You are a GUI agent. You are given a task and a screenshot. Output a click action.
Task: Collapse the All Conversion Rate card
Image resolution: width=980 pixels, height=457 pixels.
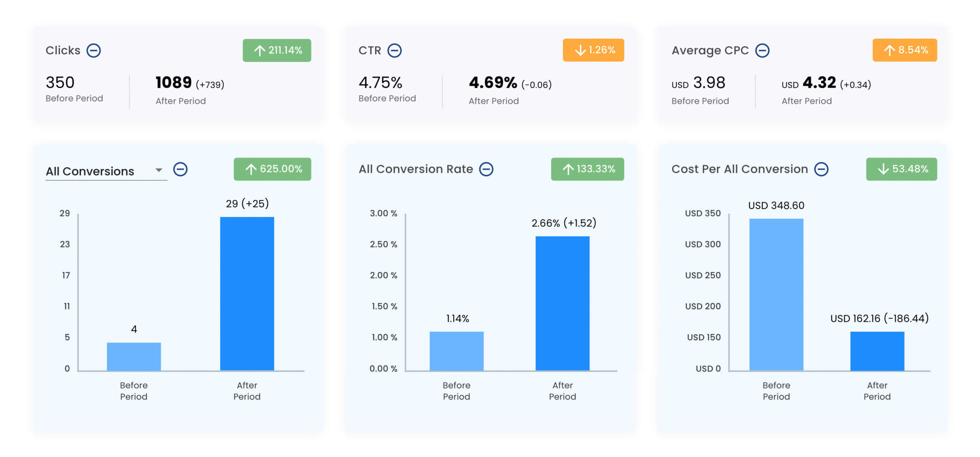point(486,169)
